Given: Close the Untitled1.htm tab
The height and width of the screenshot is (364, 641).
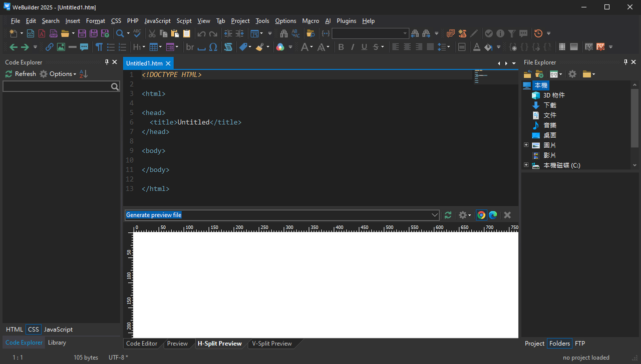Looking at the screenshot, I should point(168,64).
